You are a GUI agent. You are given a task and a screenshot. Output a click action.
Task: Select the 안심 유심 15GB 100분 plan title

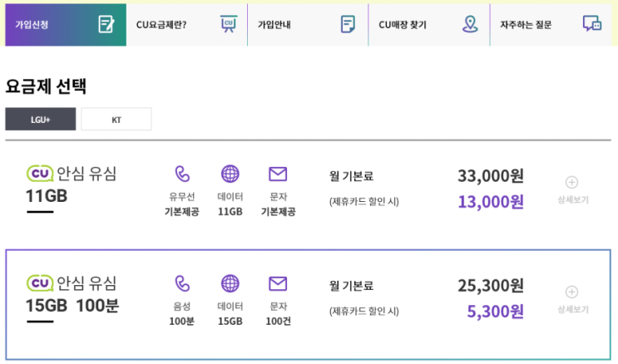click(x=72, y=294)
